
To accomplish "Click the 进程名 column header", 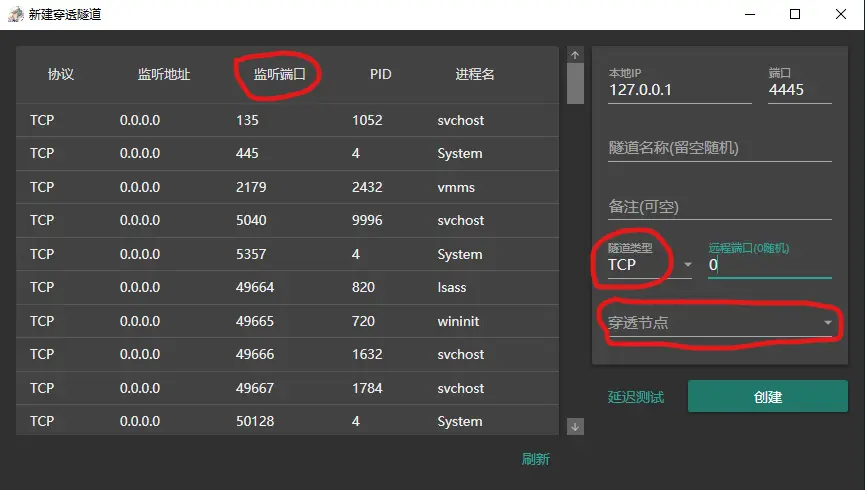I will tap(474, 74).
